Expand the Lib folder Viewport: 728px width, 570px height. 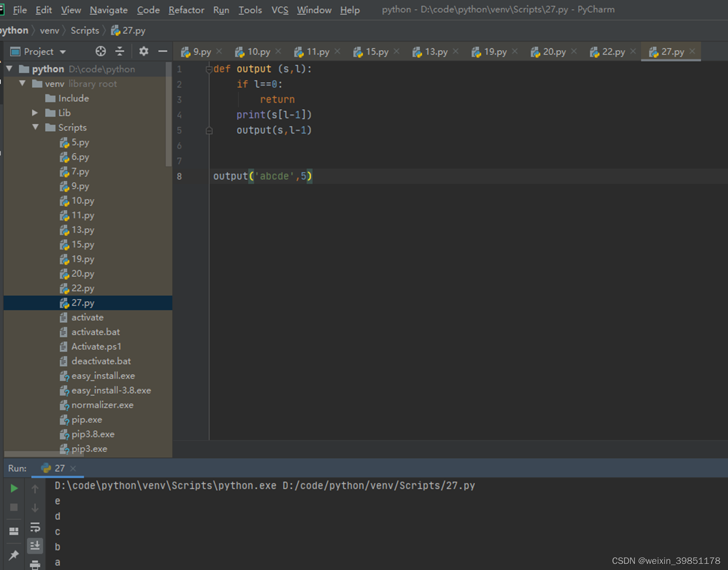pos(35,113)
